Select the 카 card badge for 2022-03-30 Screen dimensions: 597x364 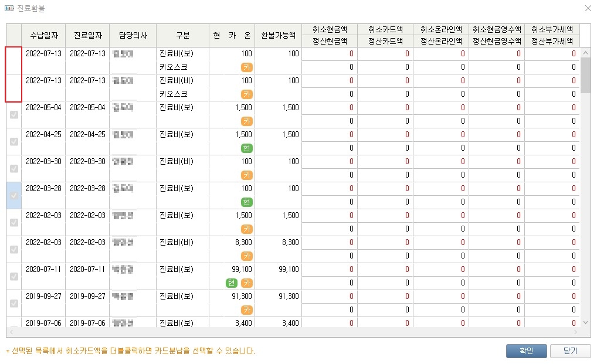coord(247,175)
